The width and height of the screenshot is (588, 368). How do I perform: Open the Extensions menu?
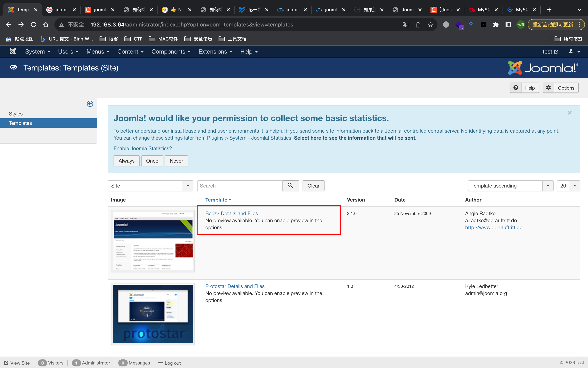tap(215, 51)
